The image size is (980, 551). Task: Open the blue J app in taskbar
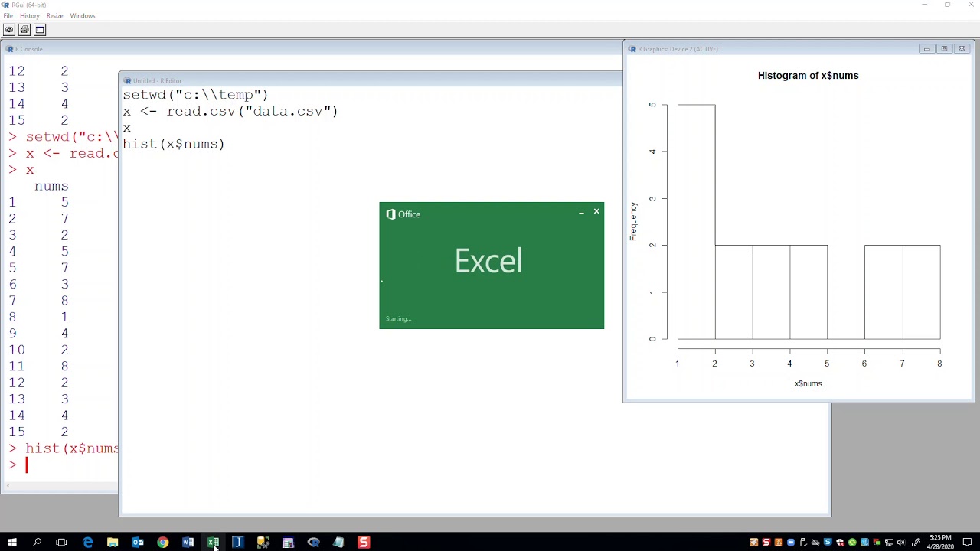coord(237,543)
